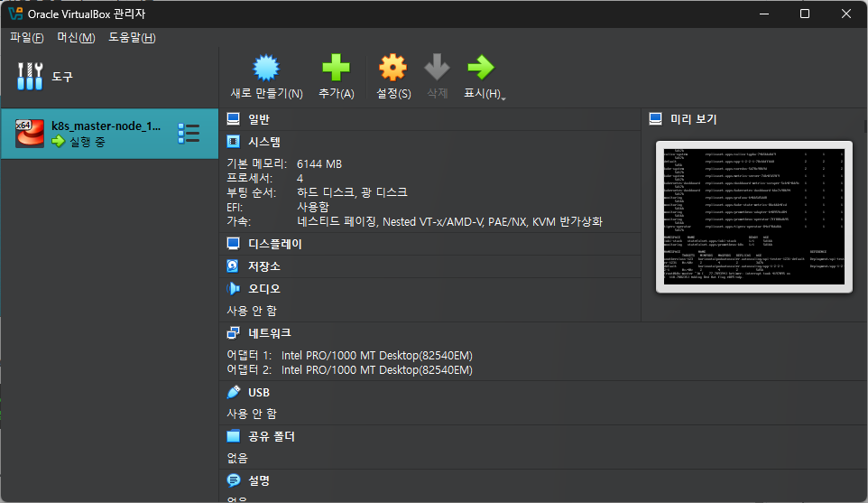Image resolution: width=868 pixels, height=503 pixels.
Task: Click the 오디오 speaker icon
Action: coord(234,289)
